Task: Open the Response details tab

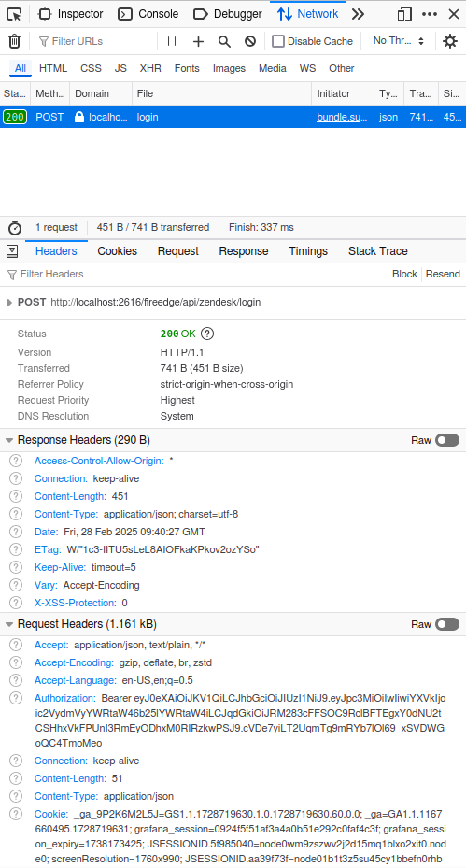Action: [x=244, y=251]
